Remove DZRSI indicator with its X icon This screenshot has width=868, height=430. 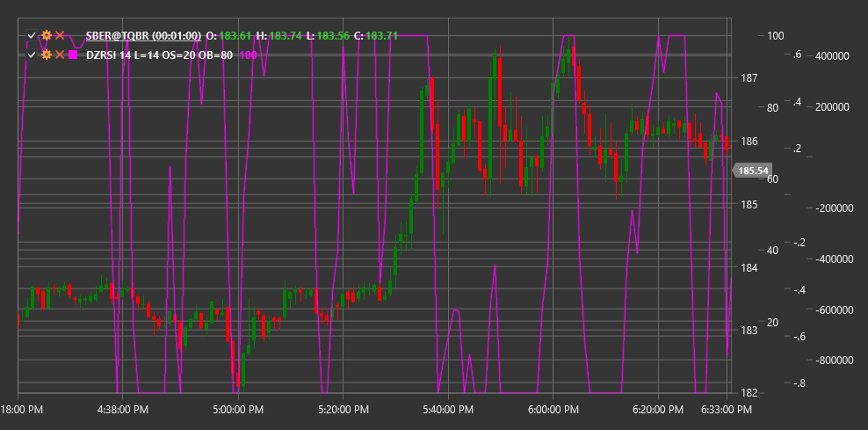pos(60,55)
